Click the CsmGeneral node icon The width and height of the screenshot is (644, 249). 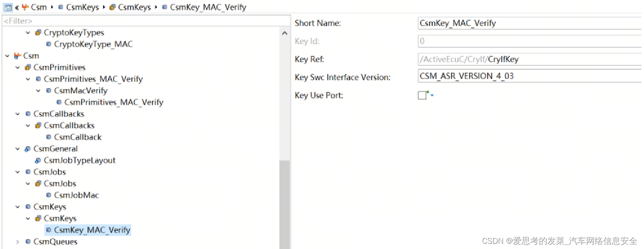pos(28,149)
